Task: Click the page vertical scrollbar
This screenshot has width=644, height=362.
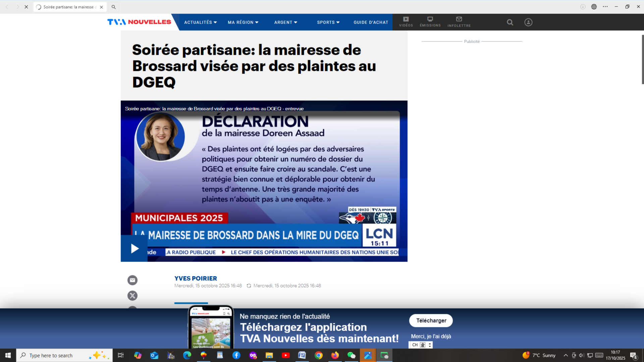Action: [642, 60]
